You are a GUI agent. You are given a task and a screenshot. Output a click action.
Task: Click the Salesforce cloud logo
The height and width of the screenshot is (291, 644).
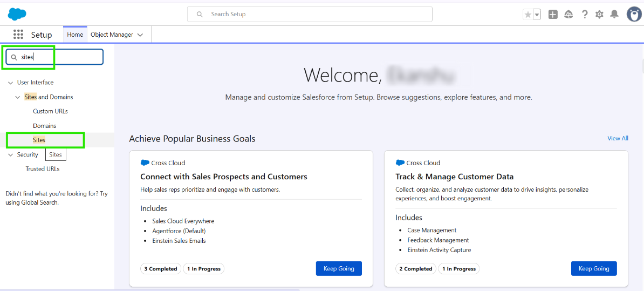17,14
